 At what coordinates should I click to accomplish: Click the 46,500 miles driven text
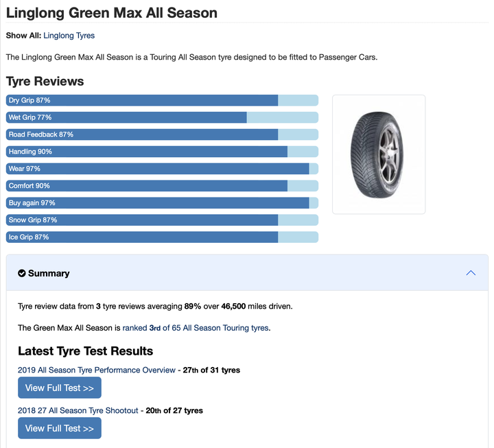pyautogui.click(x=257, y=306)
